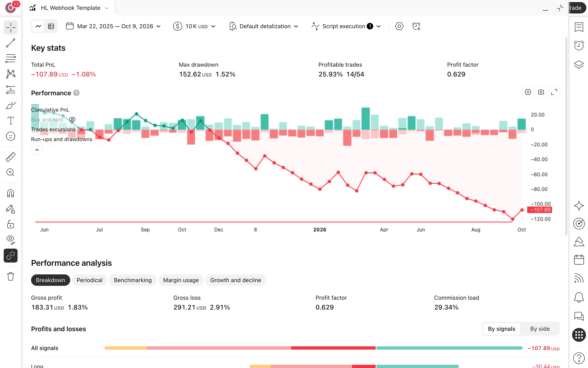The width and height of the screenshot is (588, 368).
Task: Click the −107.89 price label on chart axis
Action: click(x=539, y=210)
